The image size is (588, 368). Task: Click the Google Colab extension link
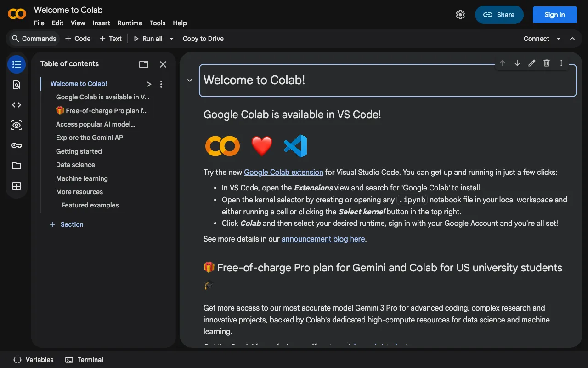[x=283, y=172]
